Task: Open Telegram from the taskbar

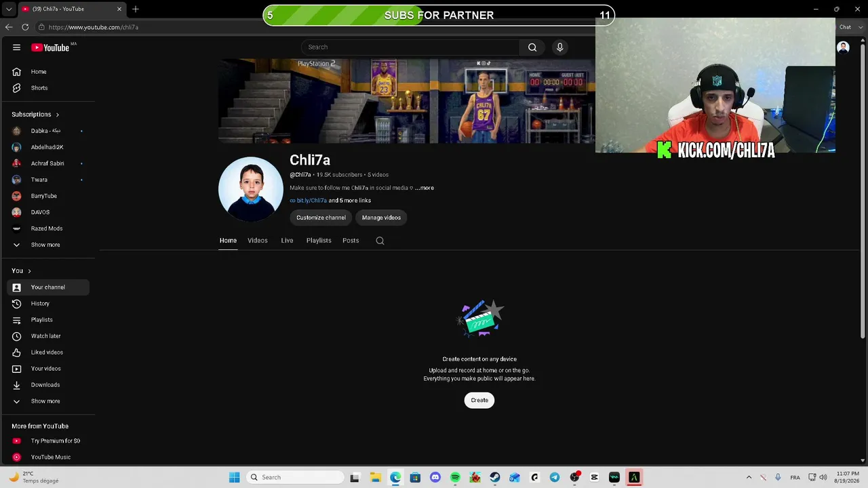Action: point(555,477)
